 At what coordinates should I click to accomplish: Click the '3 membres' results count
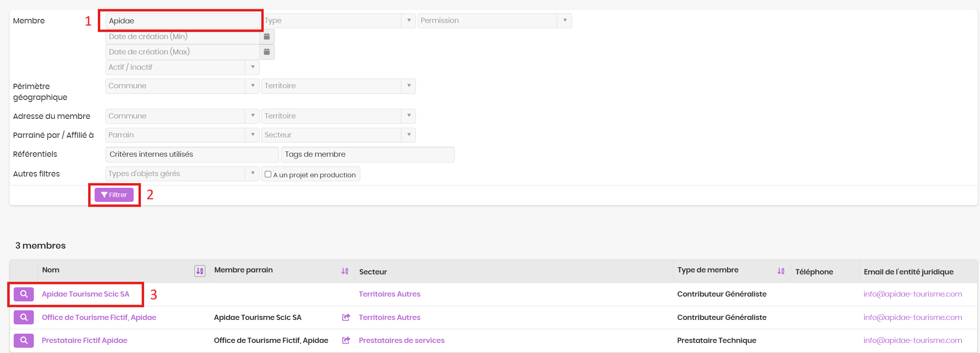[x=40, y=245]
